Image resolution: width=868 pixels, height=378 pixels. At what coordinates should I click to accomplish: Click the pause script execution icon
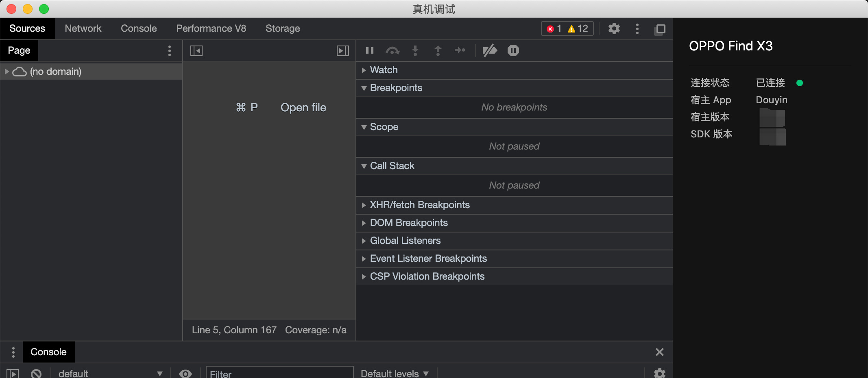coord(369,50)
